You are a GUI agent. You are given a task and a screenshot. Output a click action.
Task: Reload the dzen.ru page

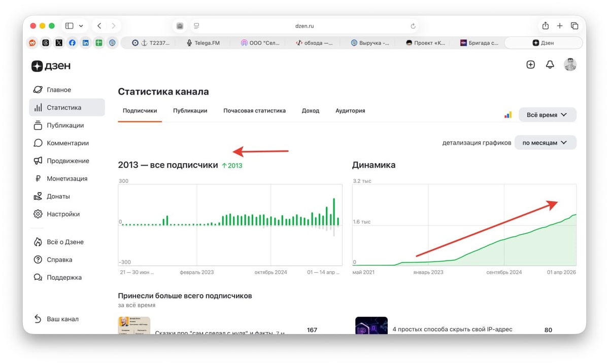[x=413, y=26]
